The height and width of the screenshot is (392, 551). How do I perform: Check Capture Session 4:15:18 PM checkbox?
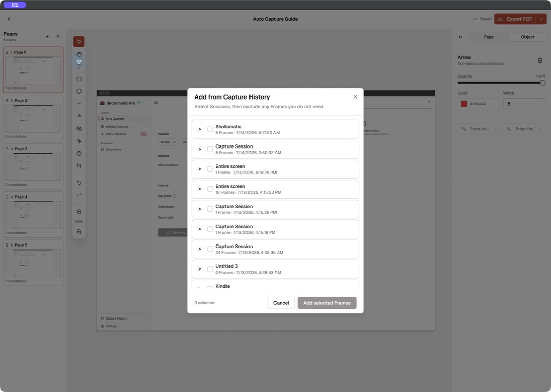[x=210, y=229]
